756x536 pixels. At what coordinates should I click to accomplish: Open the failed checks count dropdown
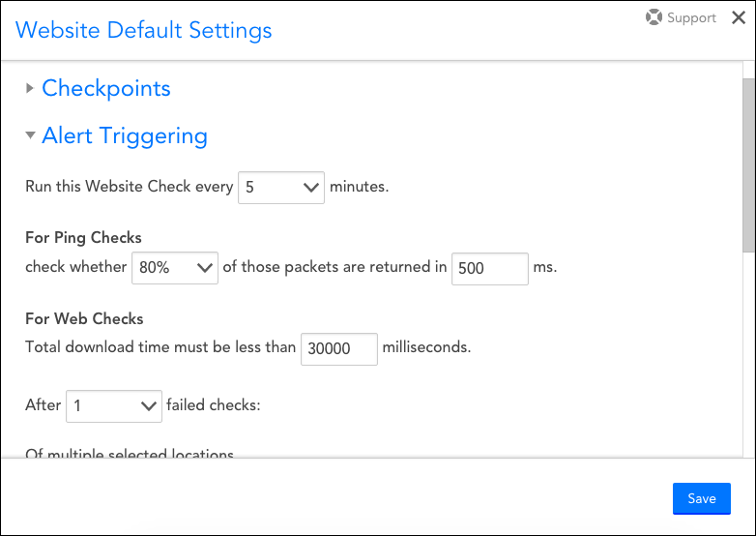coord(113,406)
